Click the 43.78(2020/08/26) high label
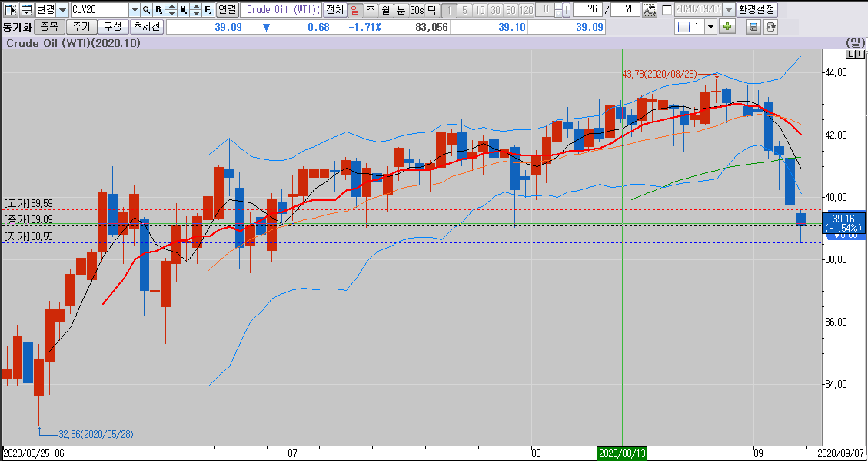 point(661,74)
